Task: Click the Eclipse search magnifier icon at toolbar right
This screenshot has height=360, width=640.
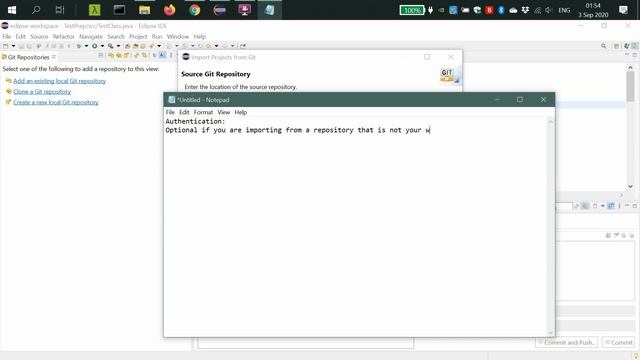Action: [x=603, y=46]
